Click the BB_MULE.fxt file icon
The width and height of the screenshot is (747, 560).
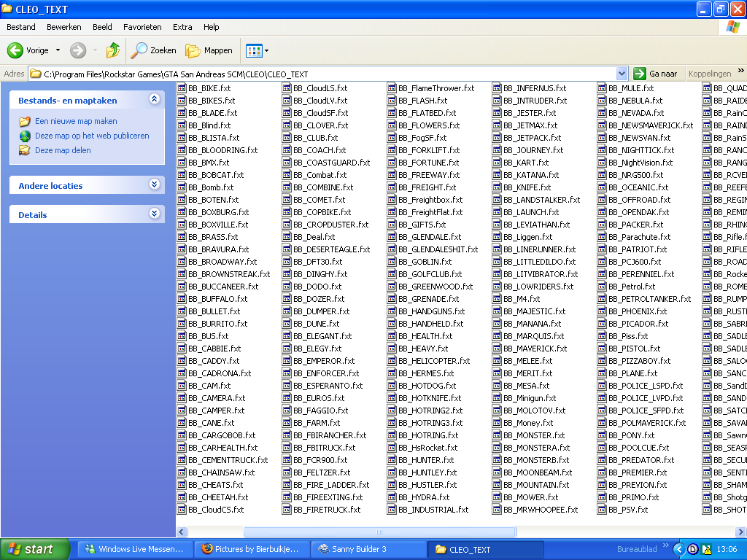pos(602,88)
